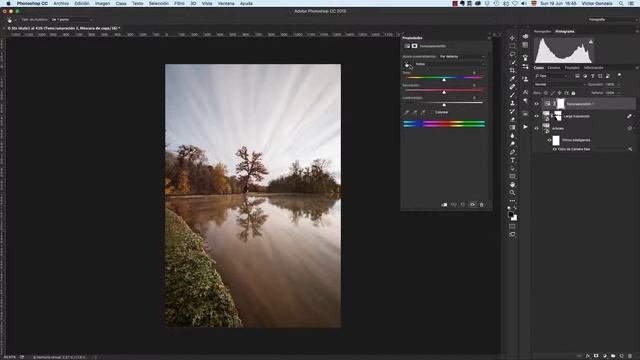
Task: Hide the Árboles layer
Action: [x=537, y=128]
